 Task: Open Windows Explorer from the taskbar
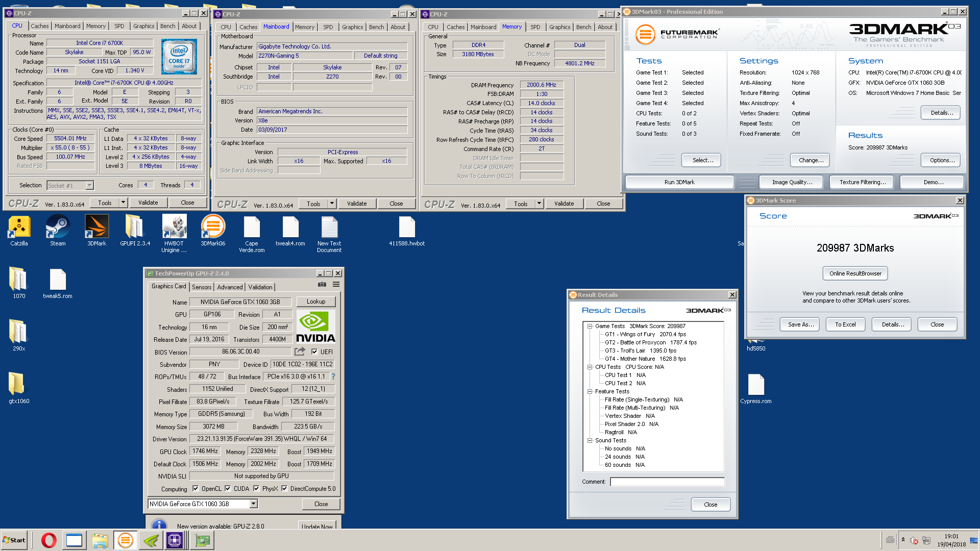pyautogui.click(x=100, y=540)
